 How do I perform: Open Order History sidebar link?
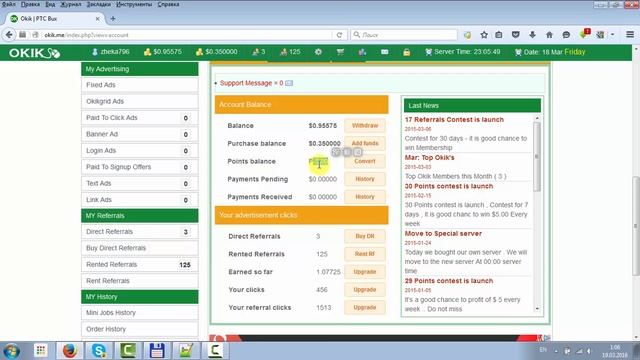coord(140,329)
